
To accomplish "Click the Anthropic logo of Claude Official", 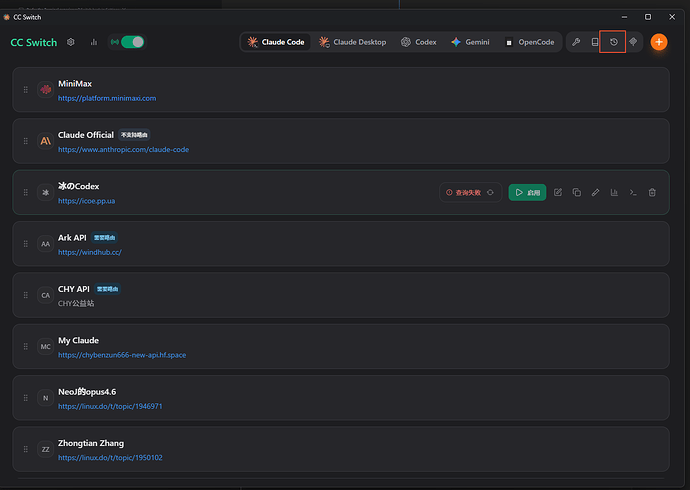I will pos(45,141).
